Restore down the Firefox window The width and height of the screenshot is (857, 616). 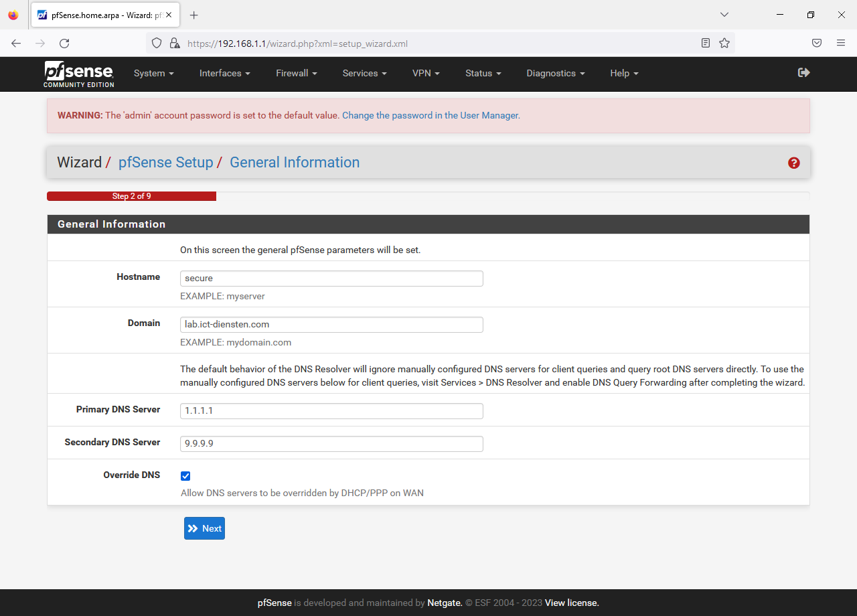[x=811, y=15]
